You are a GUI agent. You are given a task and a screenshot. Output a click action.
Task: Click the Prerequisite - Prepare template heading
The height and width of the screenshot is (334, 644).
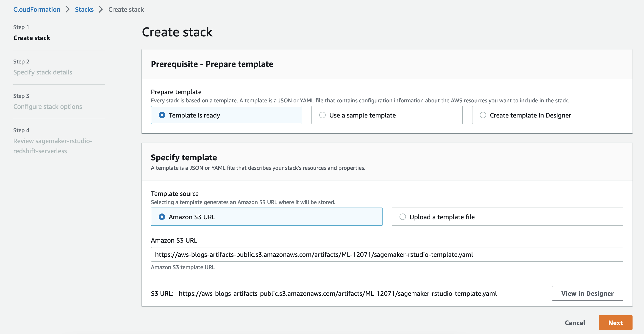(x=212, y=64)
